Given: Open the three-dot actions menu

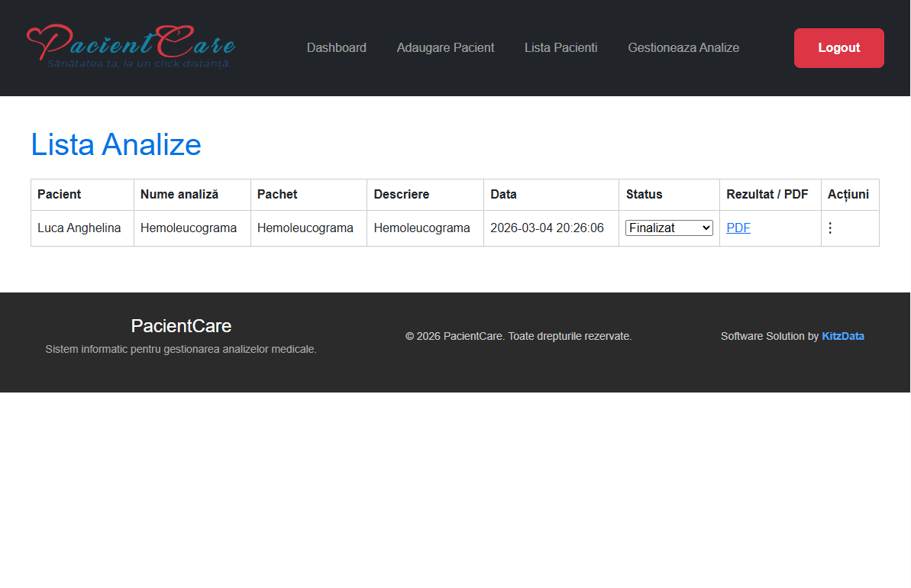Looking at the screenshot, I should pos(830,228).
